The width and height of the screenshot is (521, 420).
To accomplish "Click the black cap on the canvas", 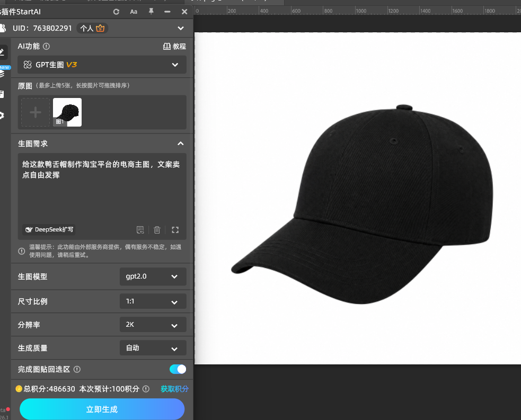I will [362, 204].
